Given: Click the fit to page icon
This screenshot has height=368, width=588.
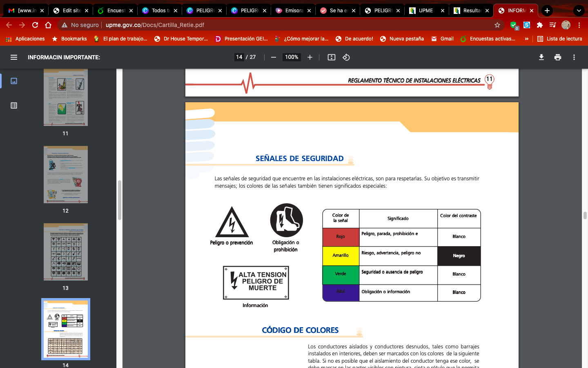Looking at the screenshot, I should (x=331, y=57).
